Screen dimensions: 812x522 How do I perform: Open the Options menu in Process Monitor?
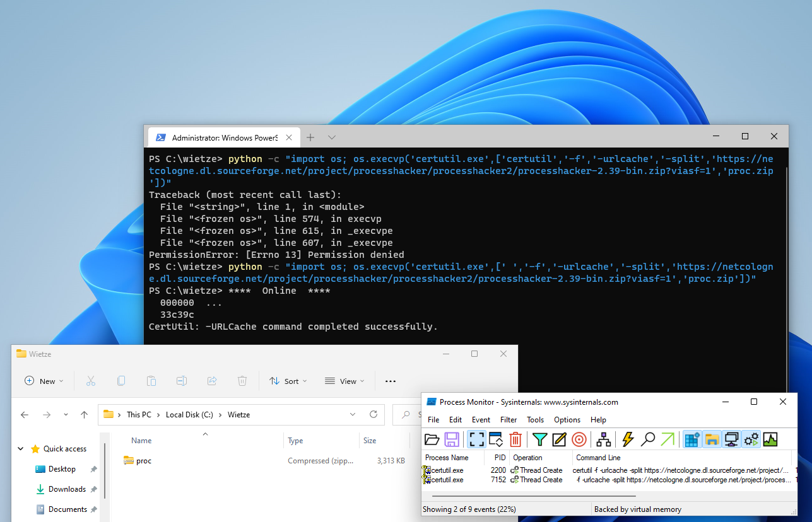[567, 420]
